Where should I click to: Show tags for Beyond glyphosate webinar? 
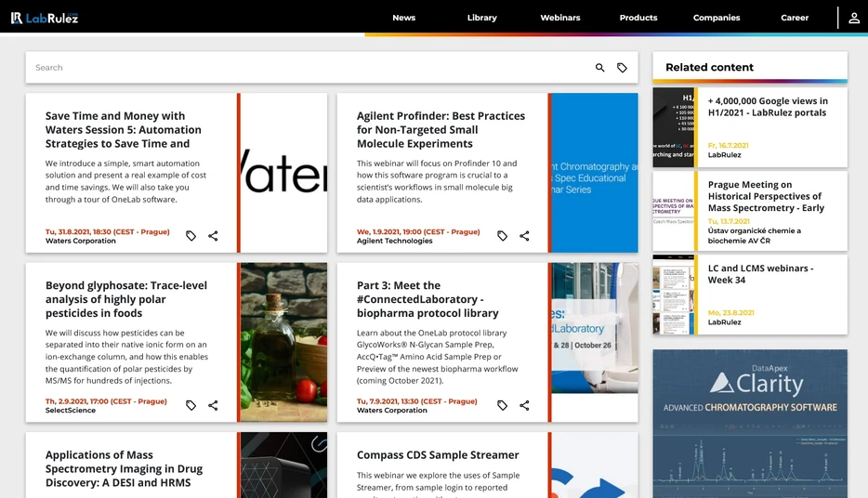(x=191, y=405)
